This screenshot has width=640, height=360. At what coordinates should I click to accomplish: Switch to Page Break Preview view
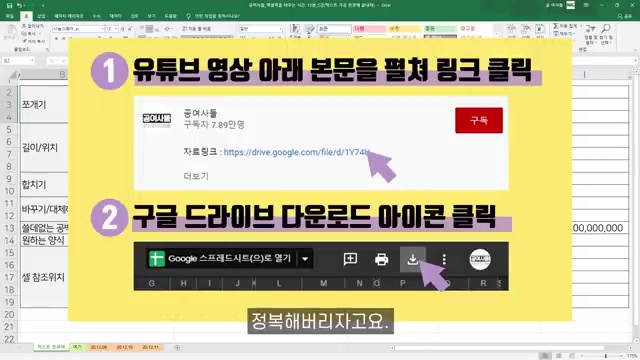pos(572,356)
